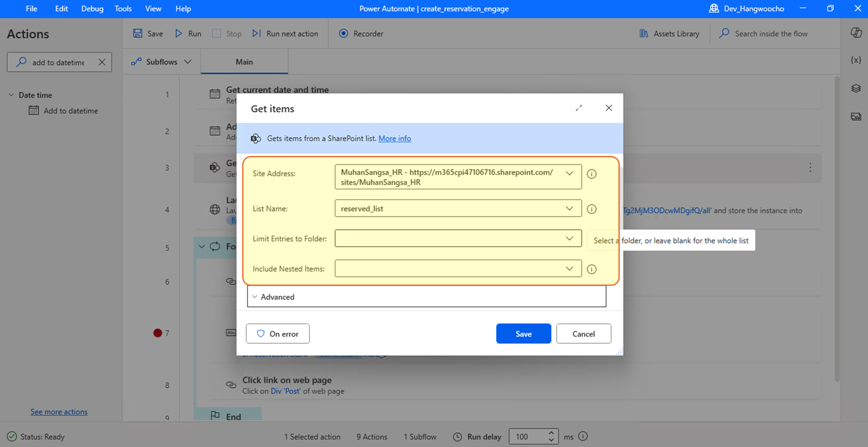868x447 pixels.
Task: Select the Main tab
Action: [x=244, y=62]
